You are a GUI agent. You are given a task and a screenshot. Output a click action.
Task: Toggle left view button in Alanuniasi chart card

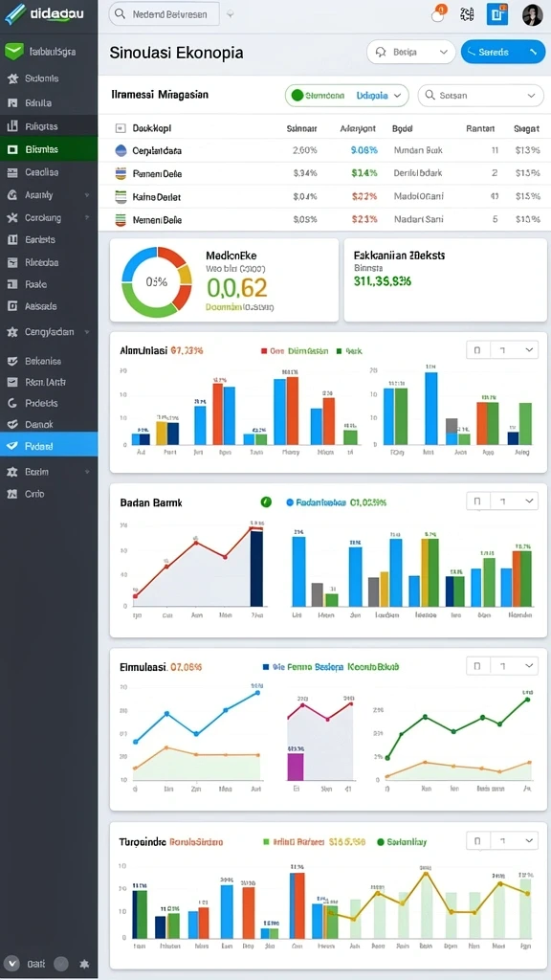[478, 350]
